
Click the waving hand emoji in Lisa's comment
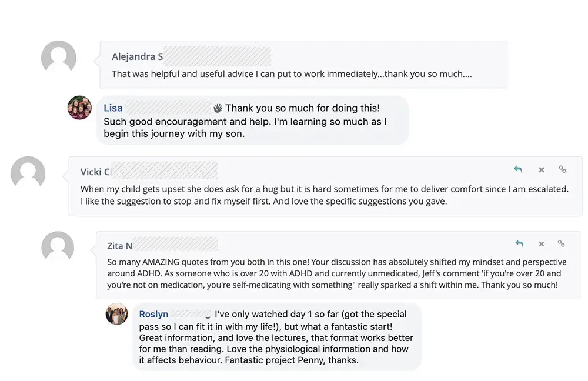coord(218,108)
